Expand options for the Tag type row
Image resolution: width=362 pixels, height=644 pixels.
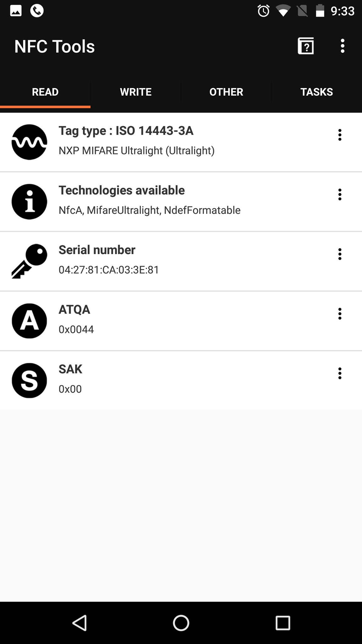(340, 135)
